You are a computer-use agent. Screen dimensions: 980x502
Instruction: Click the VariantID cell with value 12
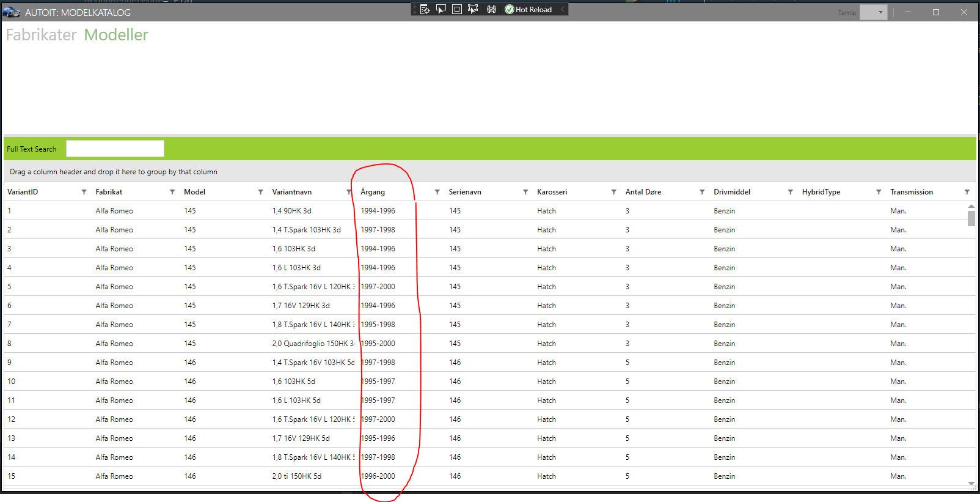coord(12,419)
